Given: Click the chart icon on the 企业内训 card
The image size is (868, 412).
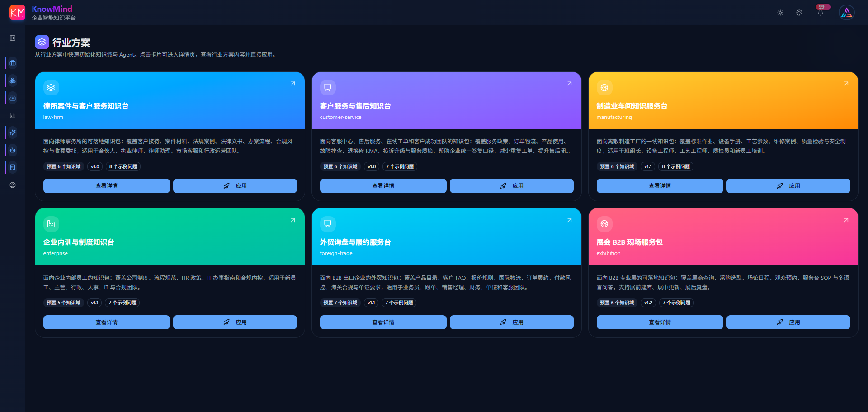Looking at the screenshot, I should [x=51, y=224].
